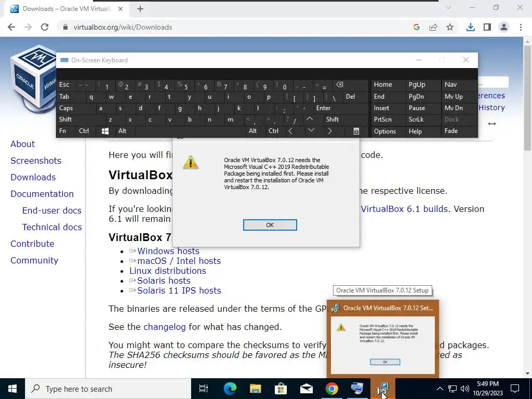Open volume control in system tray
Image resolution: width=532 pixels, height=399 pixels.
[465, 389]
